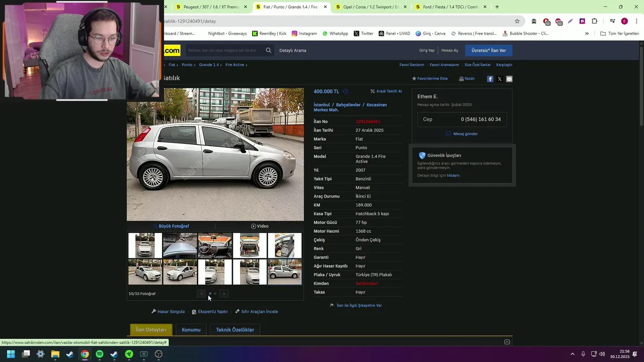Show previous photo thumbnails page arrow
The width and height of the screenshot is (644, 362).
pyautogui.click(x=201, y=294)
